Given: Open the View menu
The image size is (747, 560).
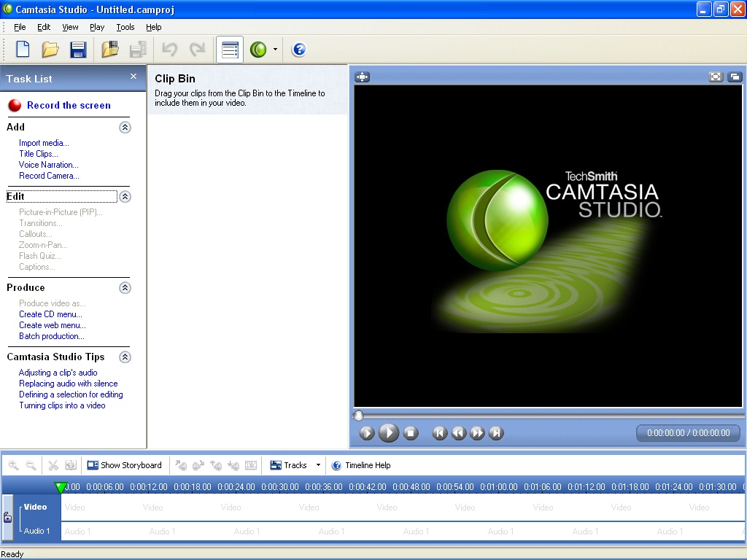Looking at the screenshot, I should tap(70, 27).
